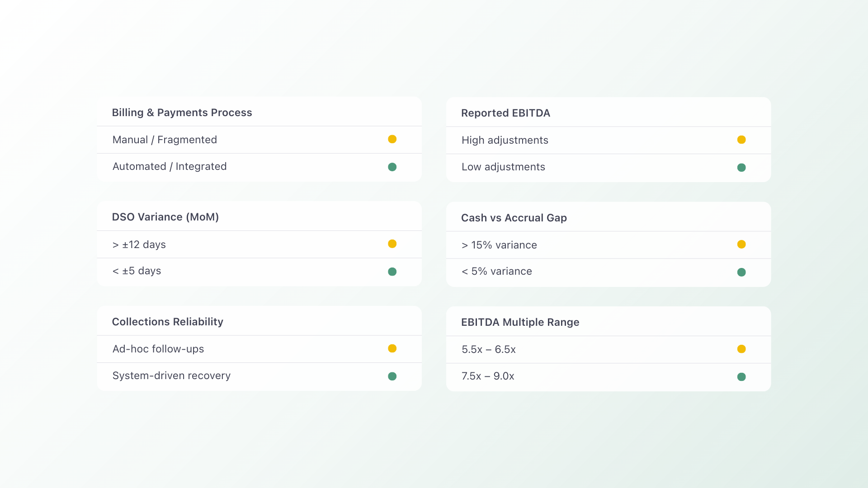Select the EBITDA Multiple Range heading
Viewport: 868px width, 488px height.
(x=520, y=322)
